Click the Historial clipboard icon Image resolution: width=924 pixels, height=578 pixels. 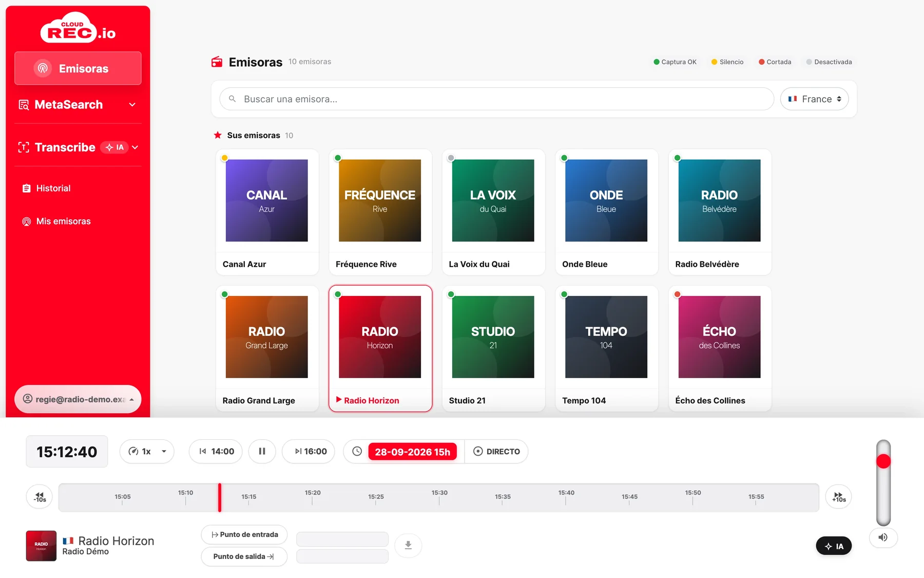point(27,189)
